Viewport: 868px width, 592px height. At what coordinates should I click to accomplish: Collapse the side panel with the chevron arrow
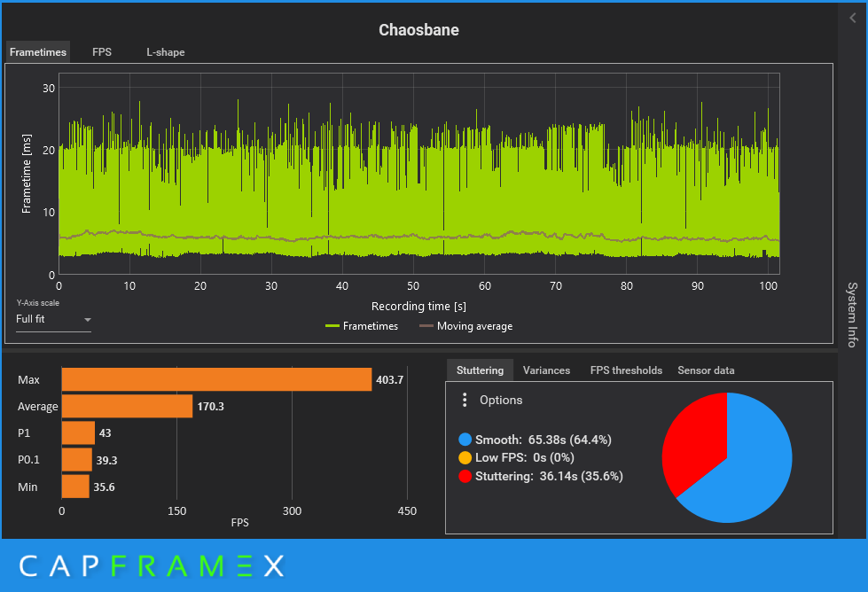point(853,19)
